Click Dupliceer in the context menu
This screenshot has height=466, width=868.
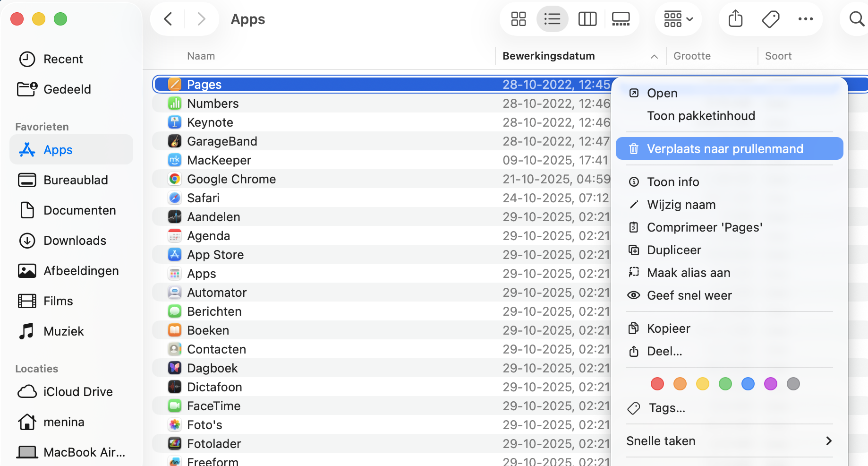click(x=673, y=250)
